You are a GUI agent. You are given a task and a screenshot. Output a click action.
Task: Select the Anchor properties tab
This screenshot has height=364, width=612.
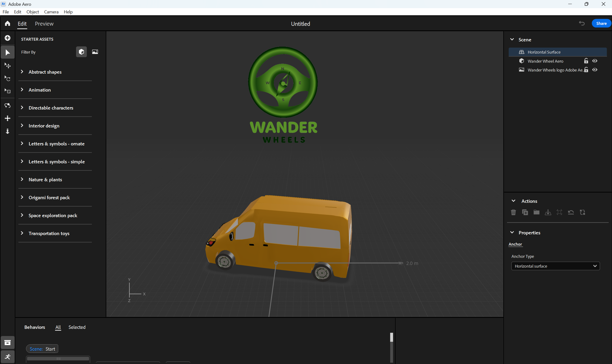point(515,244)
